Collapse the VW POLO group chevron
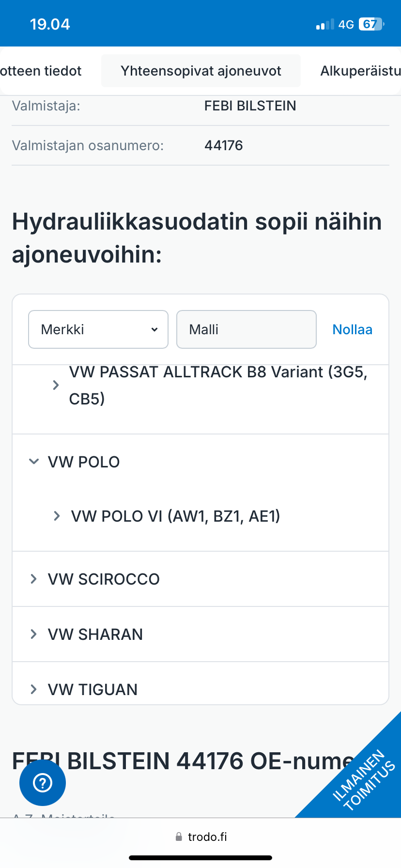The width and height of the screenshot is (401, 868). click(x=34, y=462)
